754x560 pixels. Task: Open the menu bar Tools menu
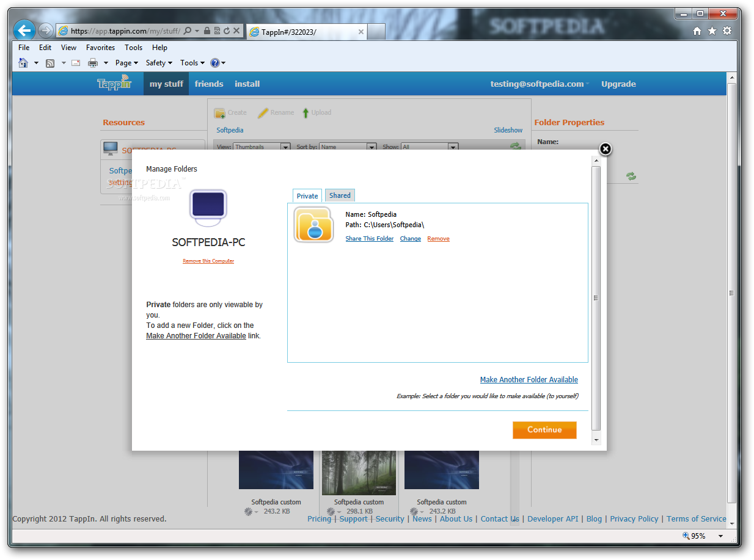pyautogui.click(x=133, y=48)
